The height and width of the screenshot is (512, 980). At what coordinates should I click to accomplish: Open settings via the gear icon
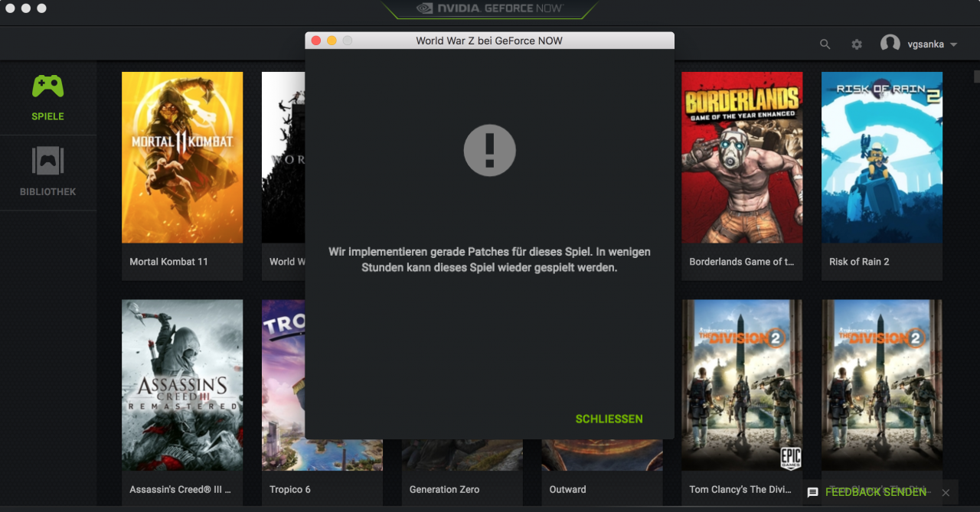tap(857, 44)
